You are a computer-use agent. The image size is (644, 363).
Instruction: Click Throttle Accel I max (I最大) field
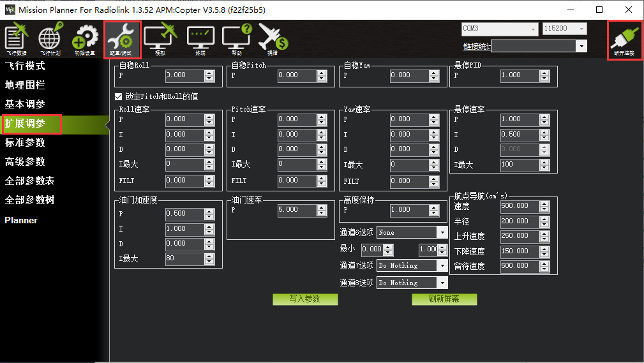[x=184, y=258]
